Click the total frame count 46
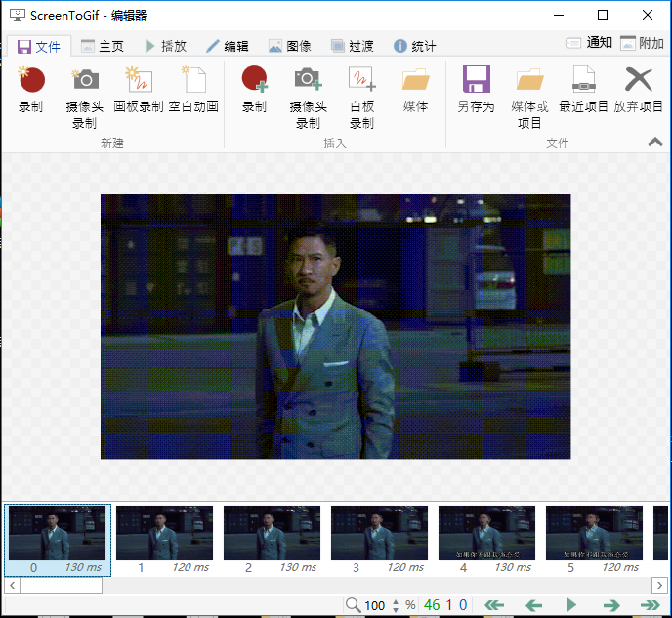The height and width of the screenshot is (618, 672). 432,605
